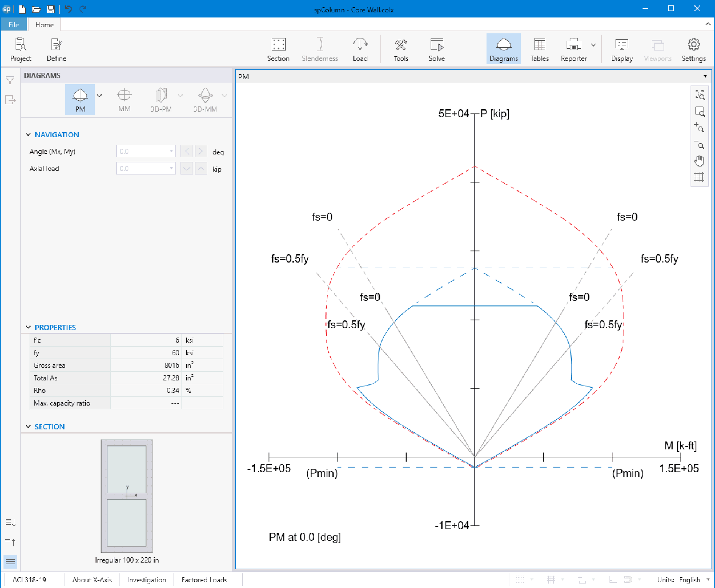Create a new file from quick access toolbar

pos(22,9)
